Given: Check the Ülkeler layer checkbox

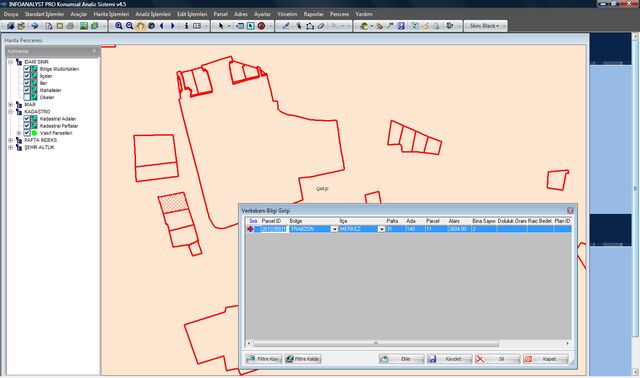Looking at the screenshot, I should pyautogui.click(x=27, y=97).
